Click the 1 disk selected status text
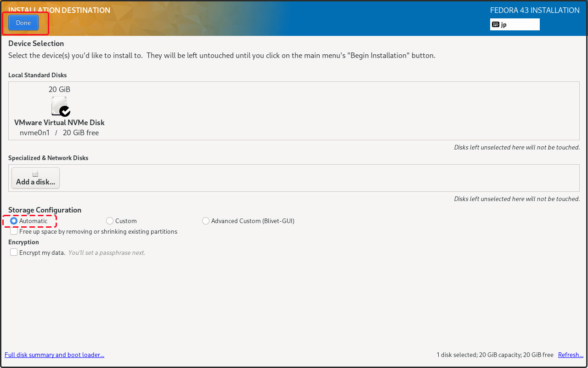 click(495, 355)
